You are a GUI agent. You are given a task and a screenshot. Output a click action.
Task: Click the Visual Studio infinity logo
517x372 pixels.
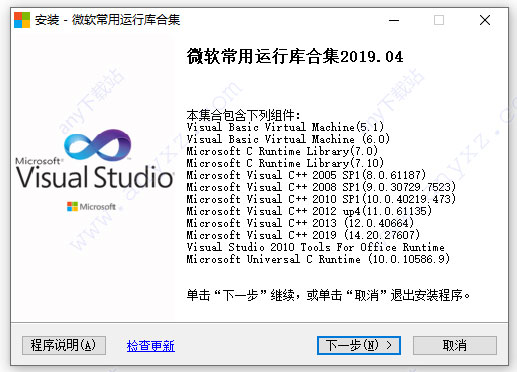(x=97, y=145)
